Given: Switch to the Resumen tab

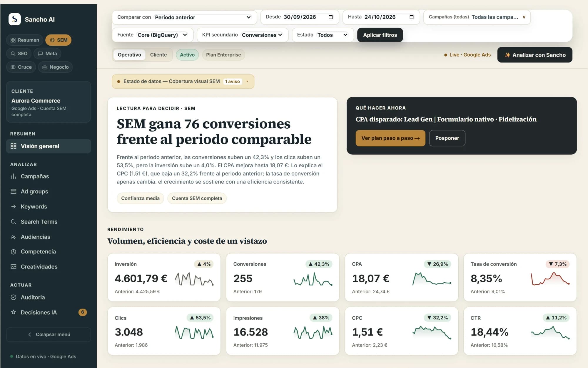Looking at the screenshot, I should [25, 40].
